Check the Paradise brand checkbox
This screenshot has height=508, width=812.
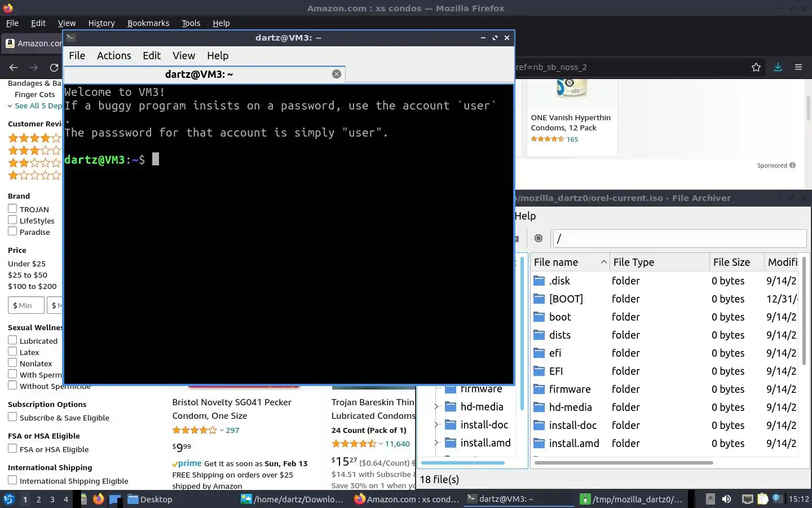tap(12, 231)
